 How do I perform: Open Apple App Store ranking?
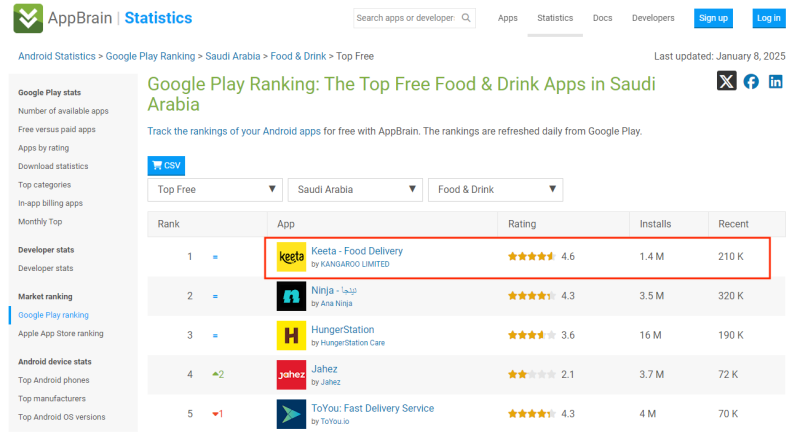(x=61, y=334)
